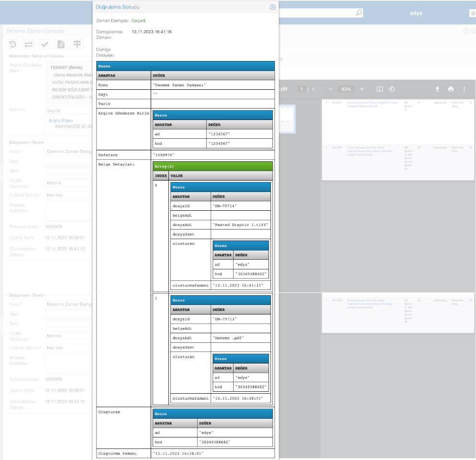Click the fit to page icon
The height and width of the screenshot is (460, 476).
tap(379, 89)
